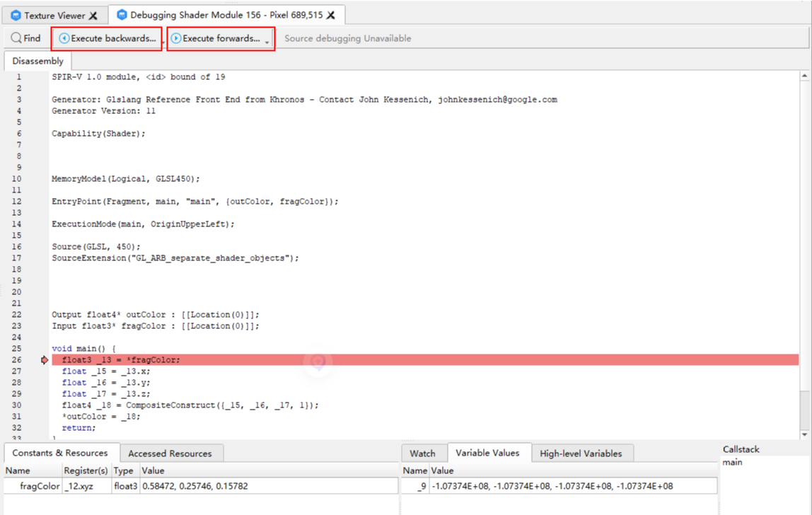Click the scrollbar down arrow in Disassembly
This screenshot has width=812, height=515.
[804, 434]
